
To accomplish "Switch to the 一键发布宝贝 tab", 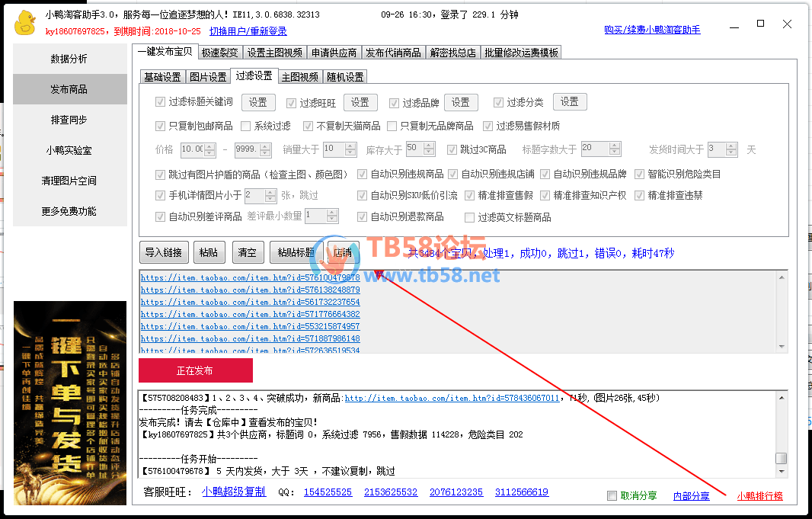I will [165, 52].
